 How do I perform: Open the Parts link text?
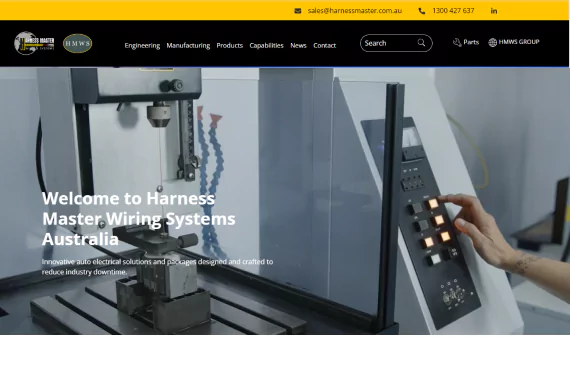(x=471, y=42)
